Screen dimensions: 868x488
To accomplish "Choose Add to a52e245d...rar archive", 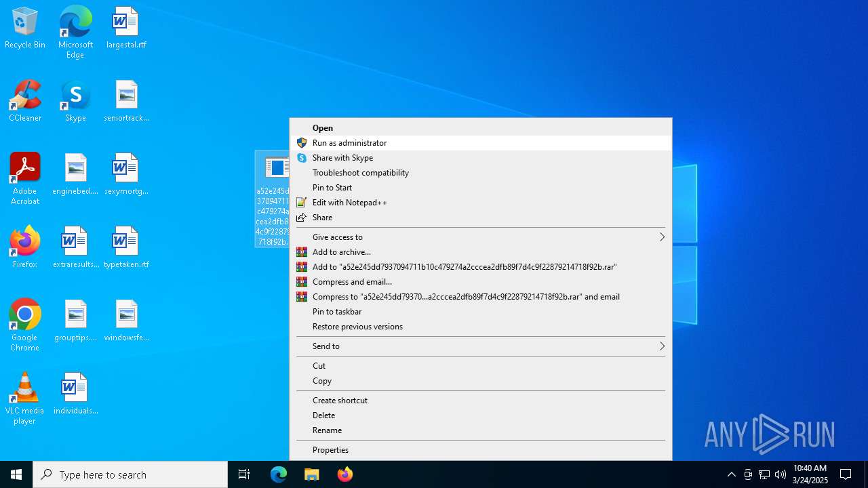I will (481, 267).
